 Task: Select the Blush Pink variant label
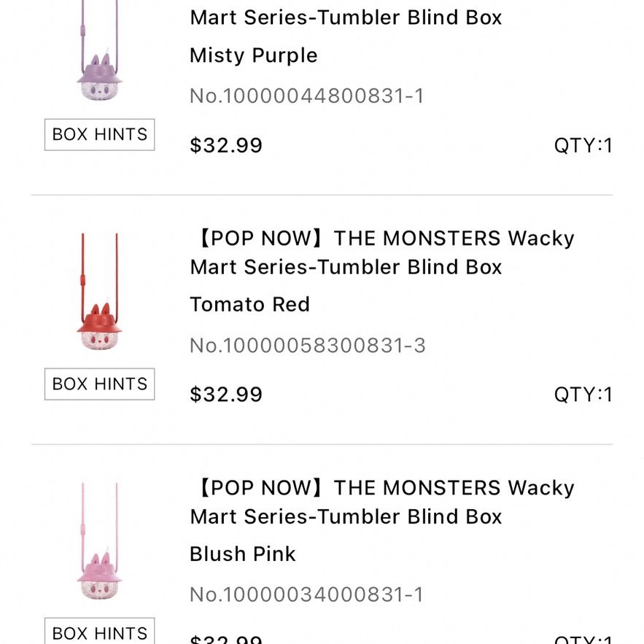tap(243, 554)
